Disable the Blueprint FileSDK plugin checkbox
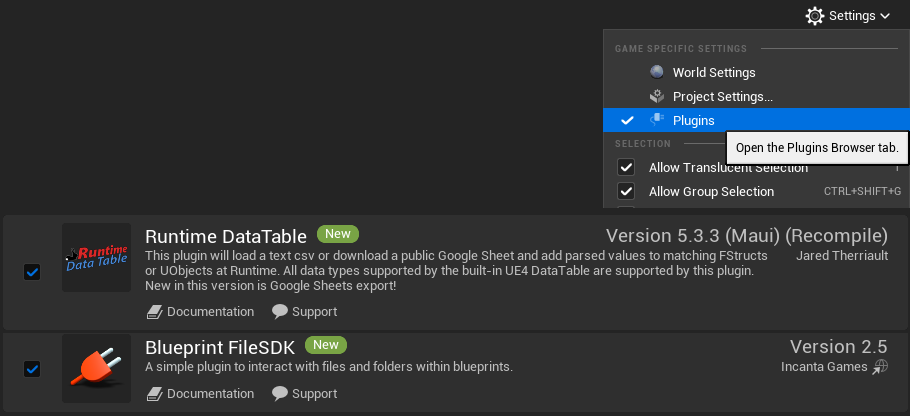 click(x=32, y=368)
